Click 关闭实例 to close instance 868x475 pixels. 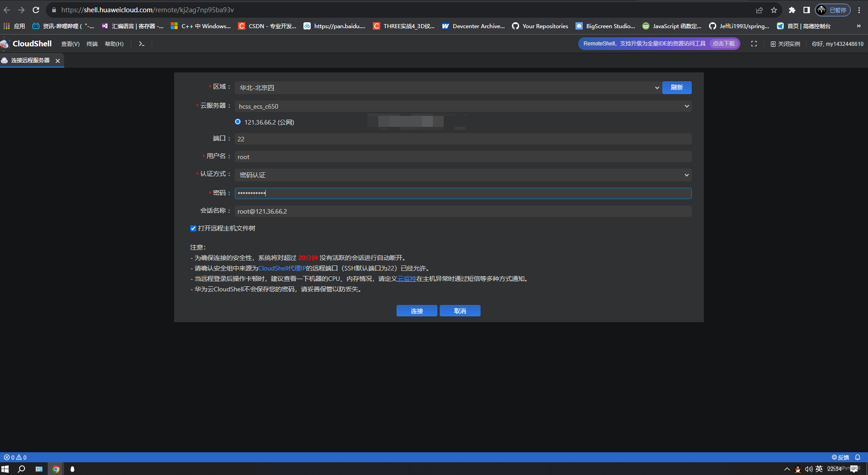pos(785,44)
